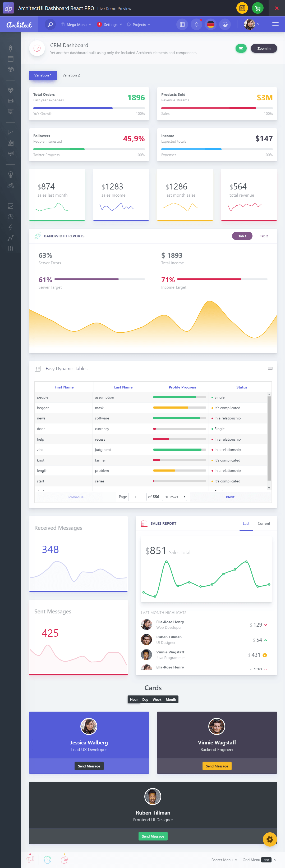
Task: Toggle the hamburger sidebar menu
Action: coord(275,24)
